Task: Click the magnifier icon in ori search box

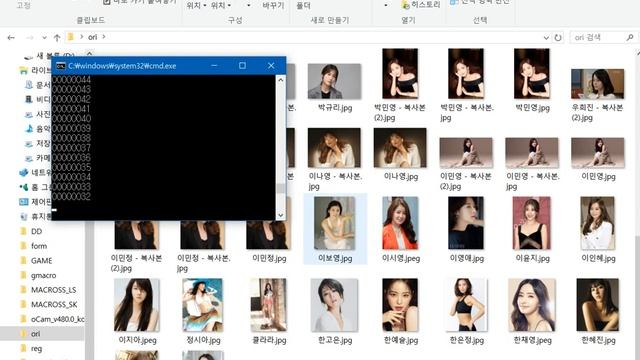Action: (x=629, y=37)
